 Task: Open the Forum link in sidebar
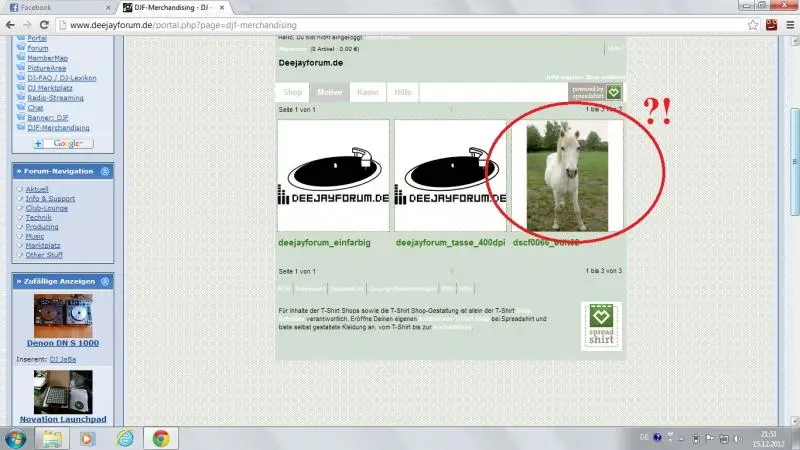click(38, 48)
